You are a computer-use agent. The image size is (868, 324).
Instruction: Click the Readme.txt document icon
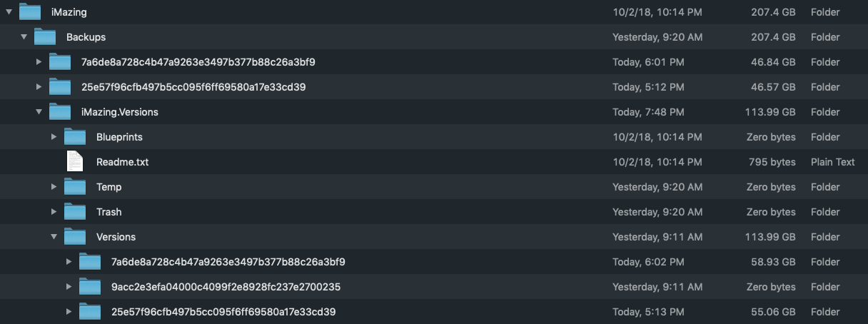[75, 161]
